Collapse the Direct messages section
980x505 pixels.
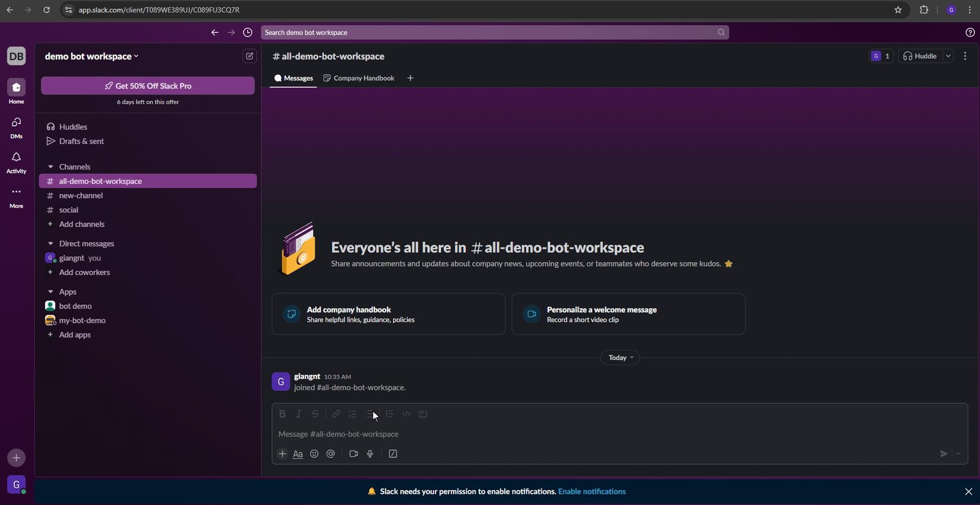50,244
